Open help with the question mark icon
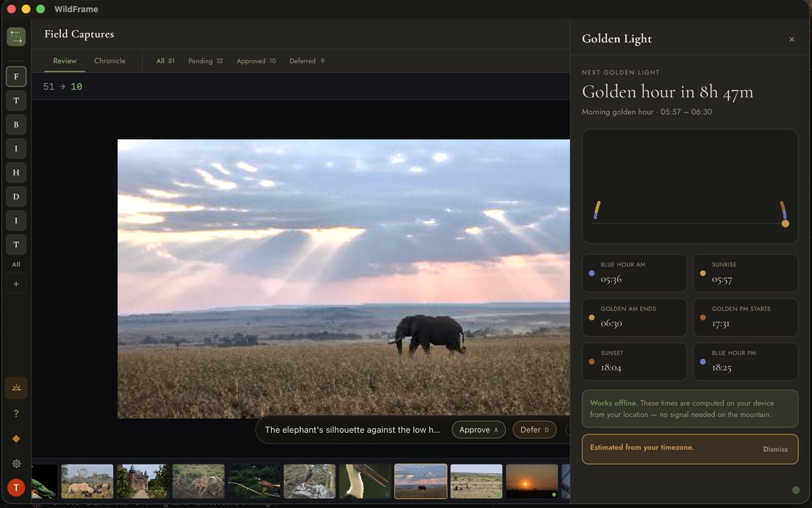The height and width of the screenshot is (508, 812). pos(16,413)
